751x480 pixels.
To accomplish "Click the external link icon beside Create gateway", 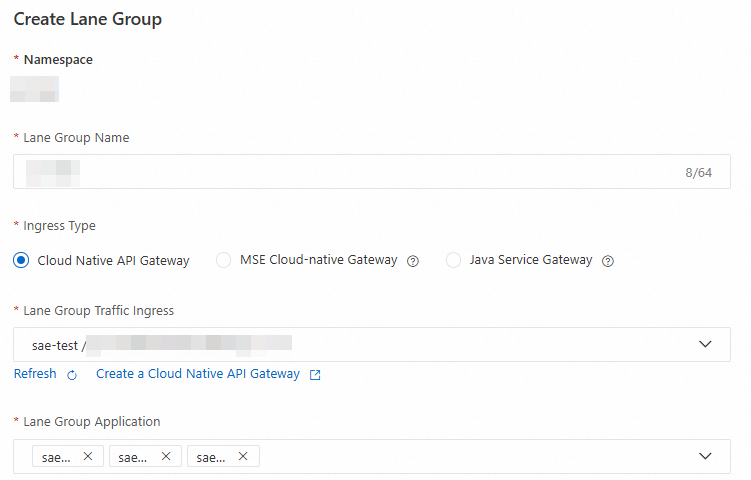I will (x=315, y=375).
